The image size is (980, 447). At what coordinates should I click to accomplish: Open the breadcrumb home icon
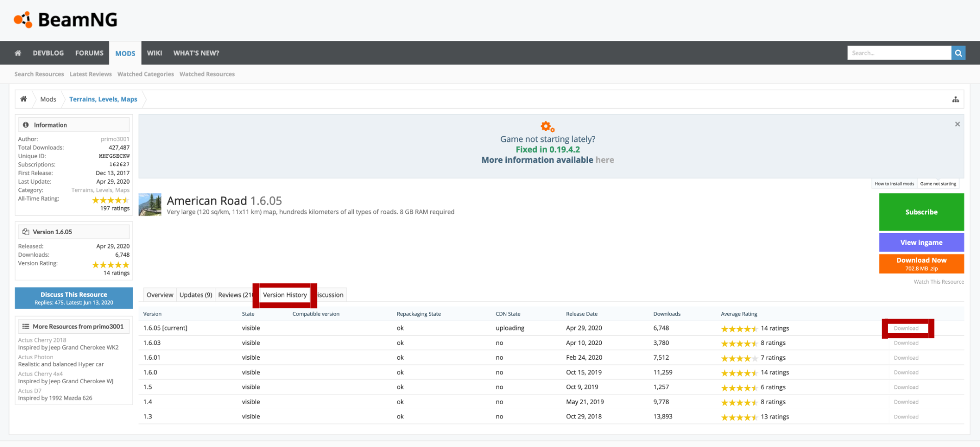(23, 99)
